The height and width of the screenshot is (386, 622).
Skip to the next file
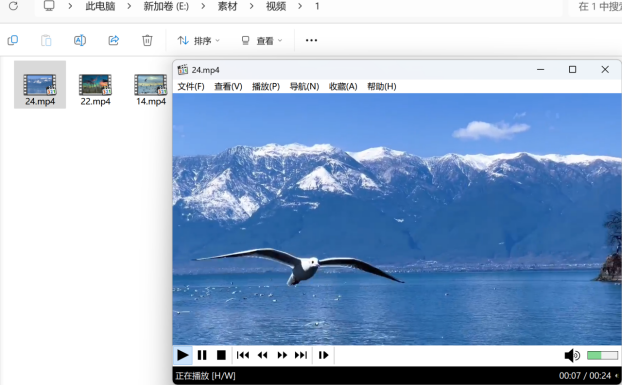coord(301,355)
